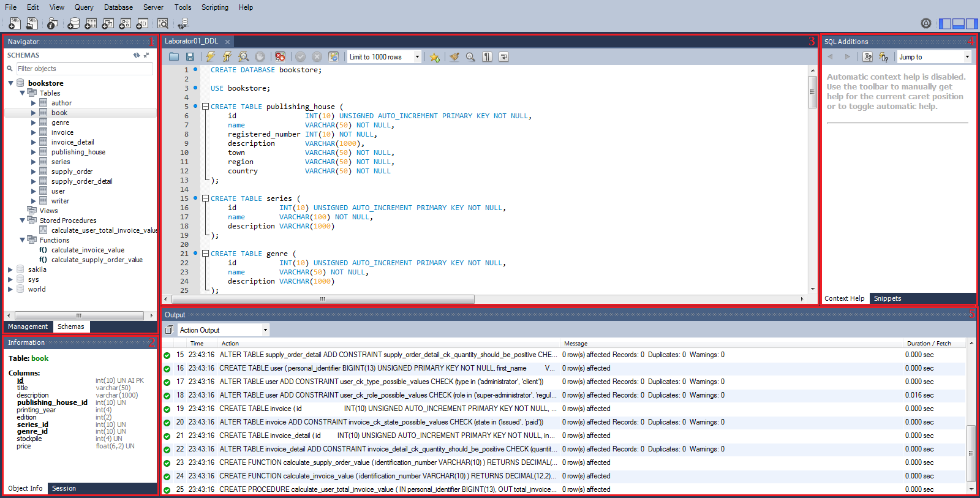Execute statement under the keyboard cursor
This screenshot has height=498, width=980.
(x=227, y=57)
